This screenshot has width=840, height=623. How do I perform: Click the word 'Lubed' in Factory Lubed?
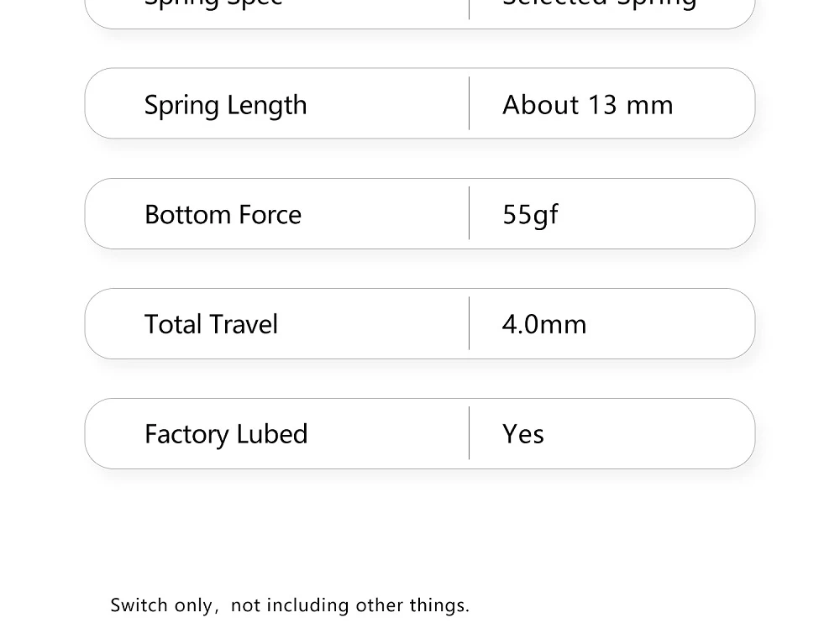[271, 434]
